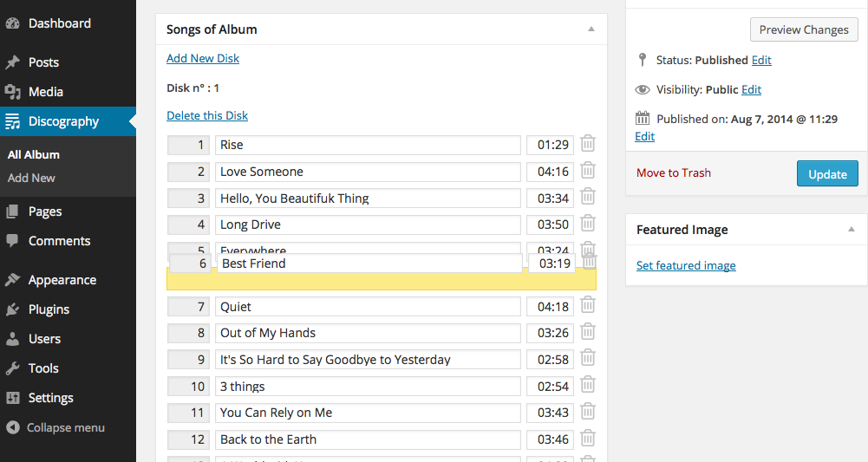Click the Add New Disk link
Image resolution: width=868 pixels, height=462 pixels.
tap(203, 58)
